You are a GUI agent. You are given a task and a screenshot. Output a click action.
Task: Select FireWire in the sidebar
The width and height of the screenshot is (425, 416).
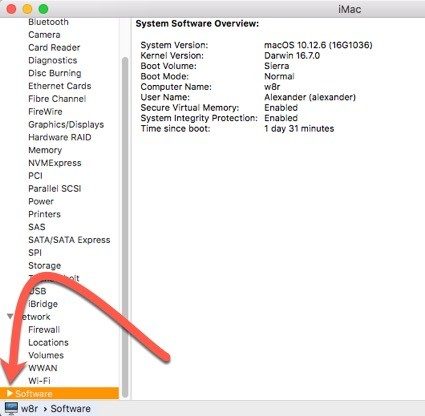(45, 112)
